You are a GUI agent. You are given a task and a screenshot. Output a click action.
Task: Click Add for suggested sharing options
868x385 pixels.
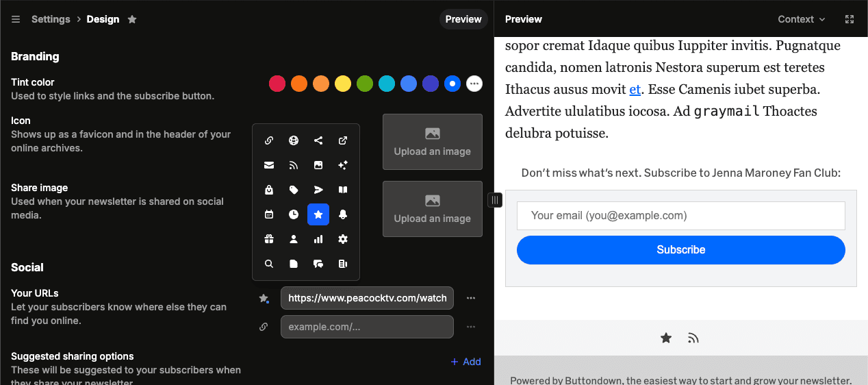coord(465,362)
